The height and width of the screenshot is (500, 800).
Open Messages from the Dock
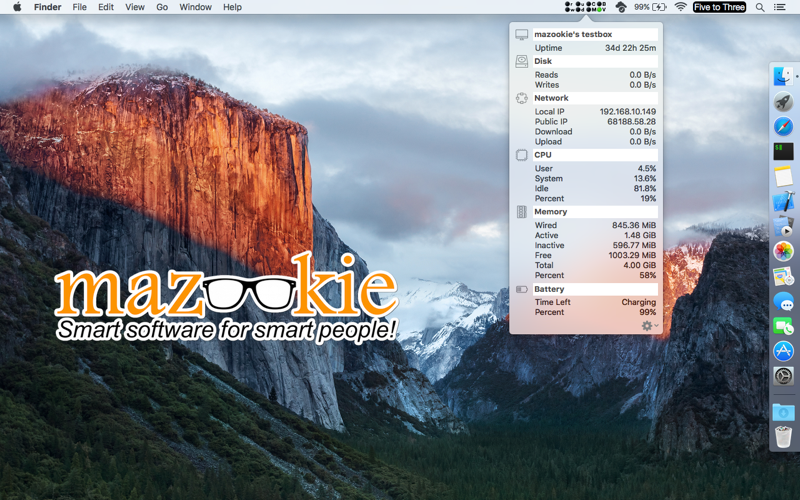tap(783, 301)
